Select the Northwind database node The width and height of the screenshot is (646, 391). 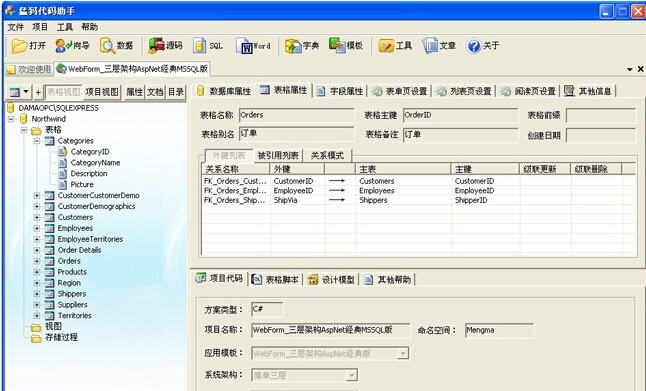pyautogui.click(x=49, y=119)
